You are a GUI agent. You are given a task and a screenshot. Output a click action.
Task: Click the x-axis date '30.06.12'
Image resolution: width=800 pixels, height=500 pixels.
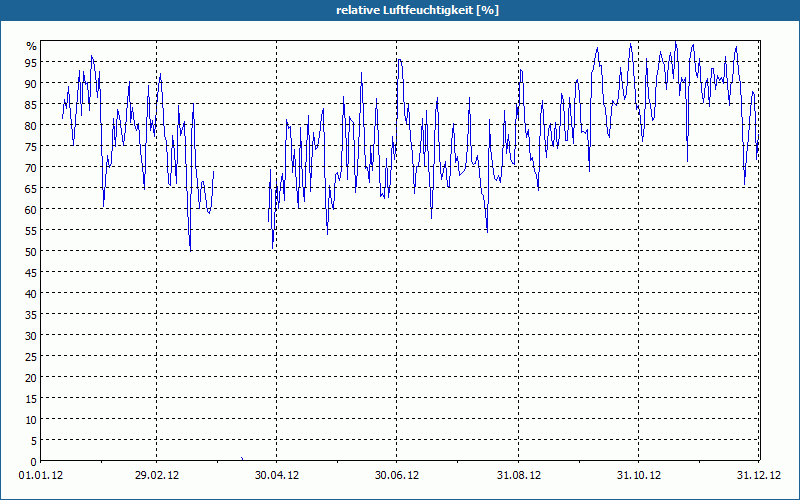click(x=397, y=476)
